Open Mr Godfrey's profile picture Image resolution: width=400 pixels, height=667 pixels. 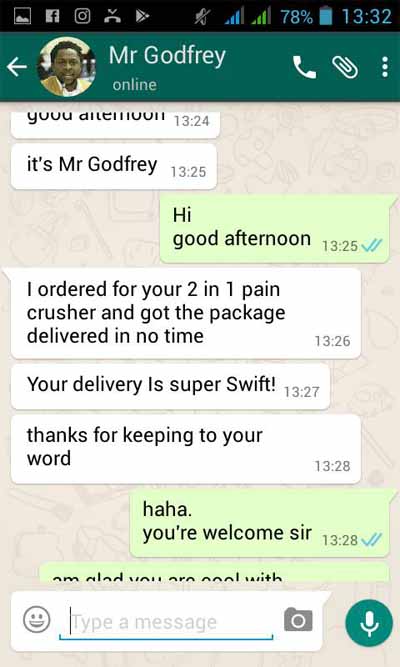[x=66, y=67]
